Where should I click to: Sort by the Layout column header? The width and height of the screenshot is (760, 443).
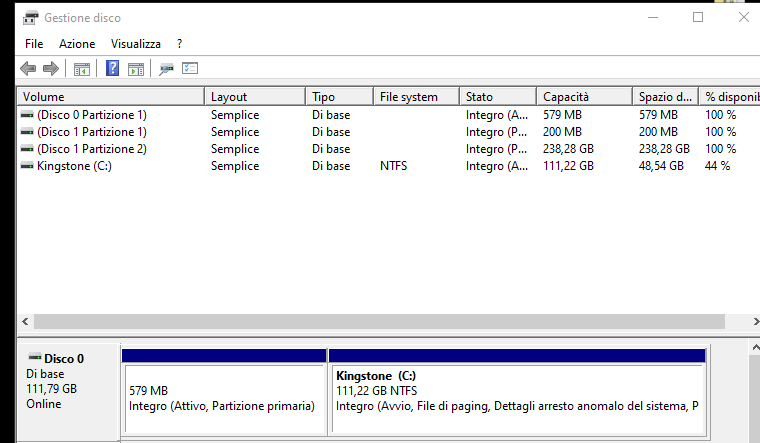[x=255, y=96]
